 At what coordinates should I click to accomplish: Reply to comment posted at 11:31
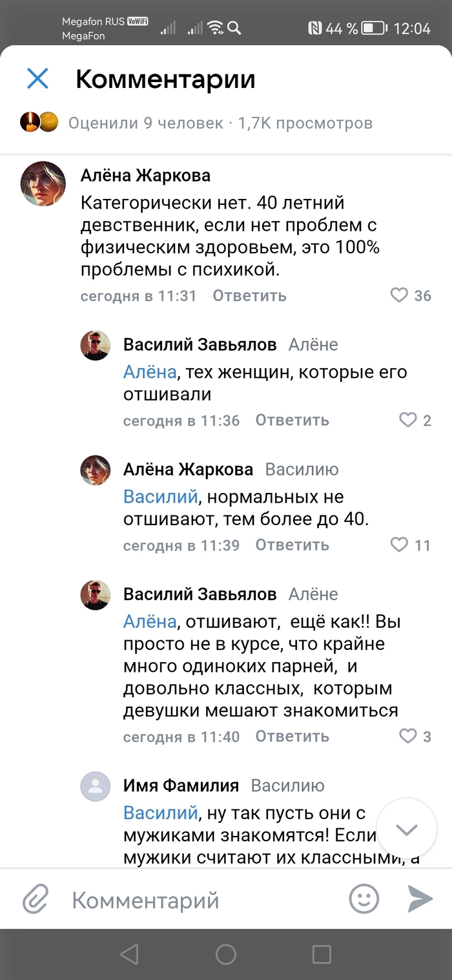click(x=249, y=296)
